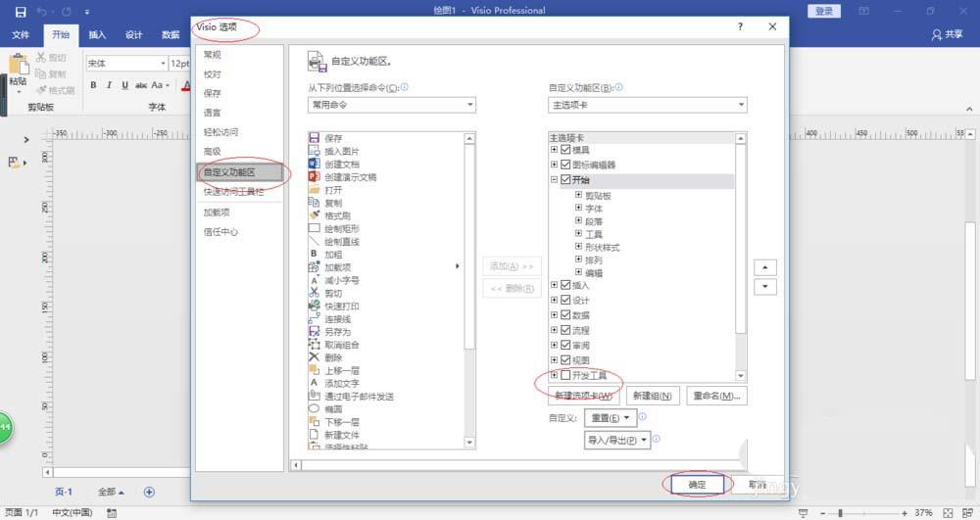Select the 椭圆 ellipse icon
This screenshot has width=980, height=520.
tap(315, 409)
